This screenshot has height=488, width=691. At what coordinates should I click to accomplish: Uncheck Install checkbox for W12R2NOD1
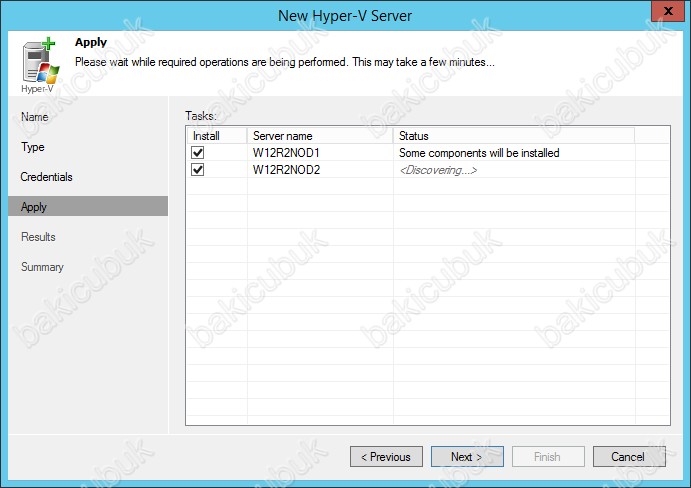pos(197,153)
